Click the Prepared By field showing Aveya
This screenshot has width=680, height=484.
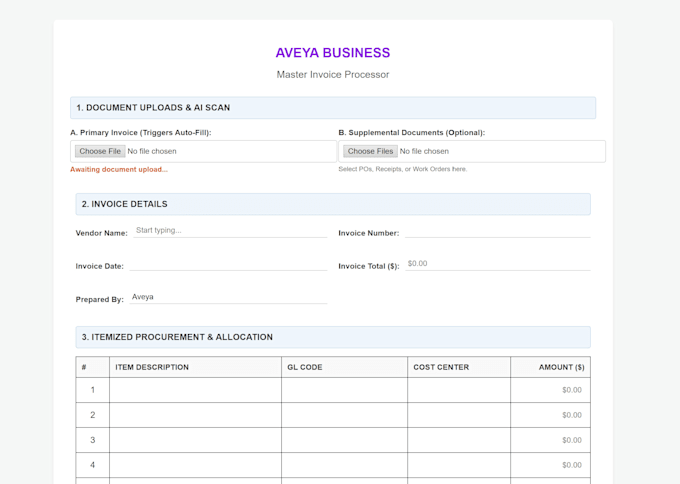(x=228, y=297)
